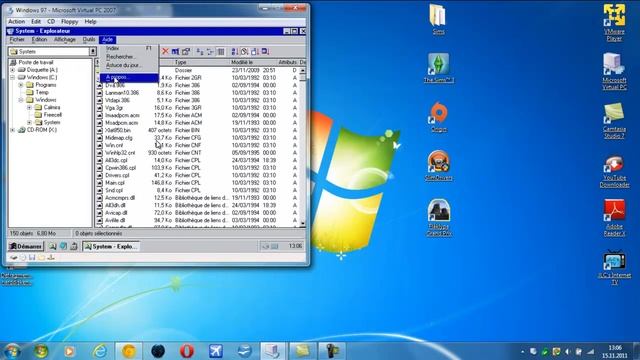Expand the Disquette (A:) tree node

click(13, 70)
